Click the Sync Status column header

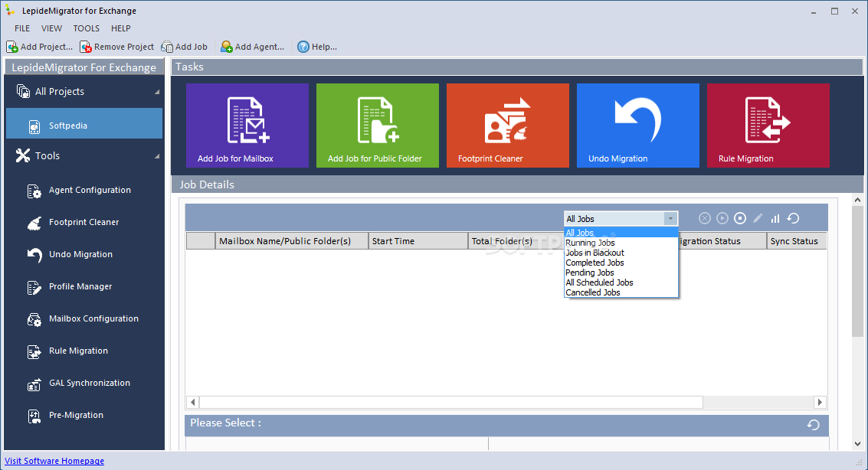point(797,241)
